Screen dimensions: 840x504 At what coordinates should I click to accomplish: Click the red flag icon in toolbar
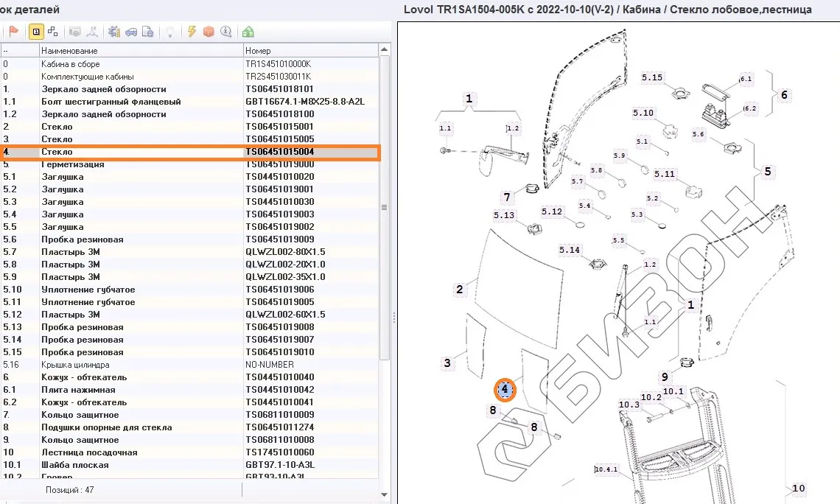(x=13, y=32)
